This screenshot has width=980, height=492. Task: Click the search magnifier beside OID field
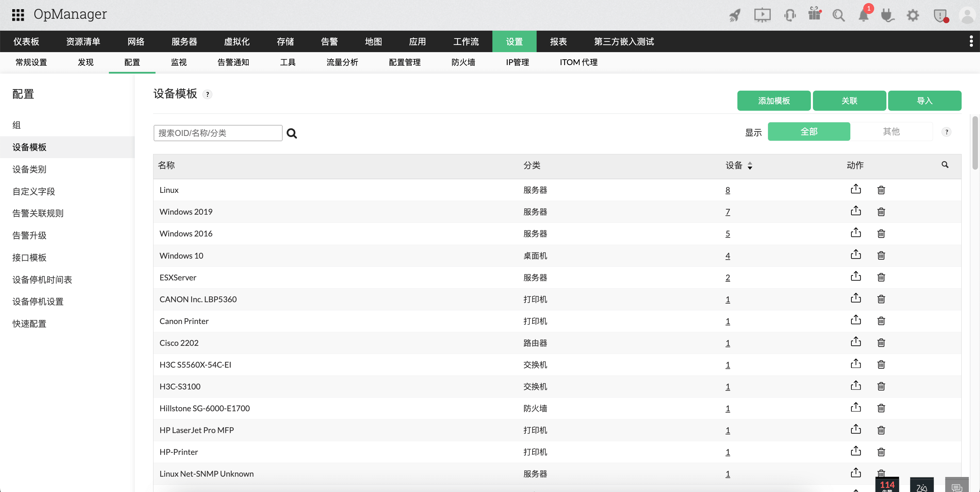click(292, 133)
